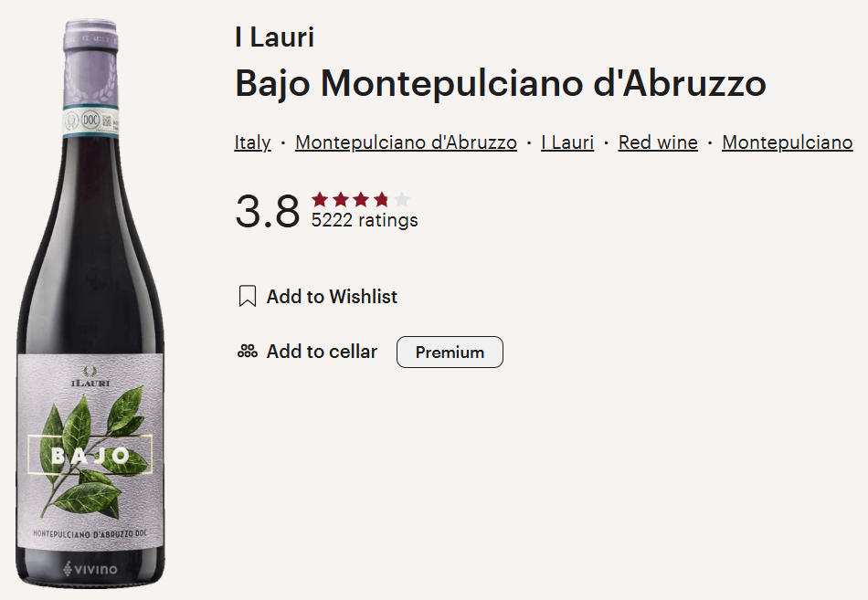Click the grape cluster cellar icon
The image size is (868, 600).
tap(248, 352)
